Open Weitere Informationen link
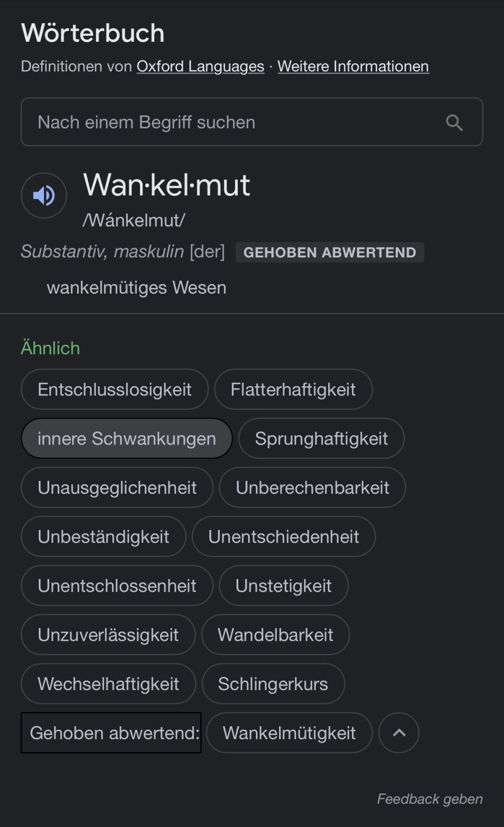Screen dimensions: 504x827 [353, 66]
